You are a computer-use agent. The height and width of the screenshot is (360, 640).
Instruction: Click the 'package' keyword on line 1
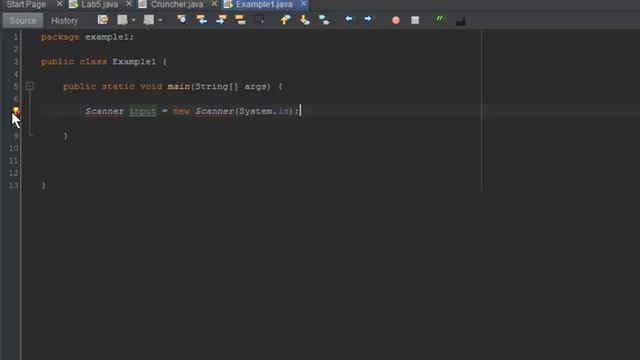(x=60, y=37)
